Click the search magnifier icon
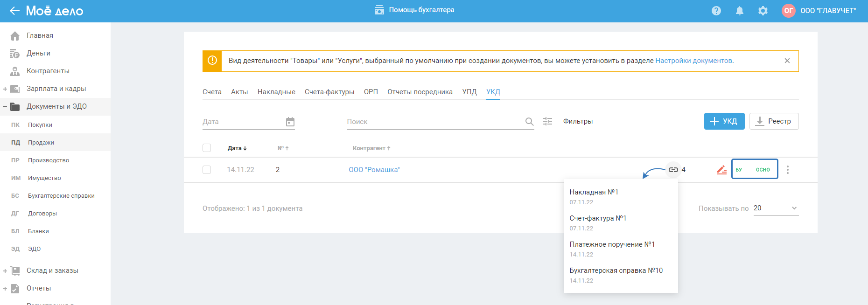Viewport: 868px width, 305px height. (529, 122)
